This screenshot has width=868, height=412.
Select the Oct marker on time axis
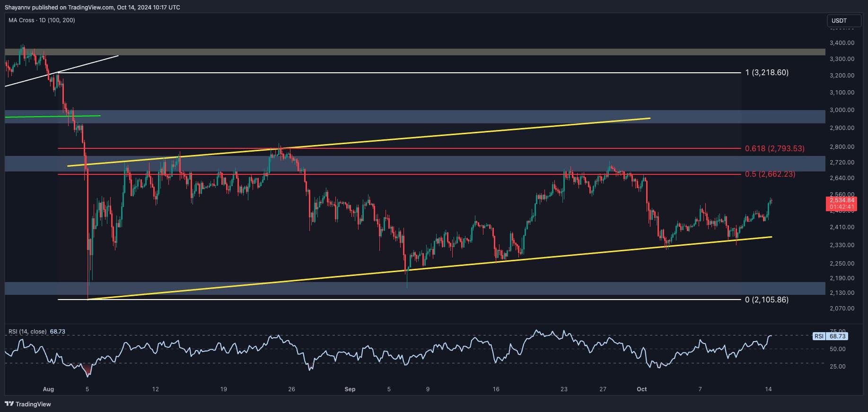click(641, 389)
